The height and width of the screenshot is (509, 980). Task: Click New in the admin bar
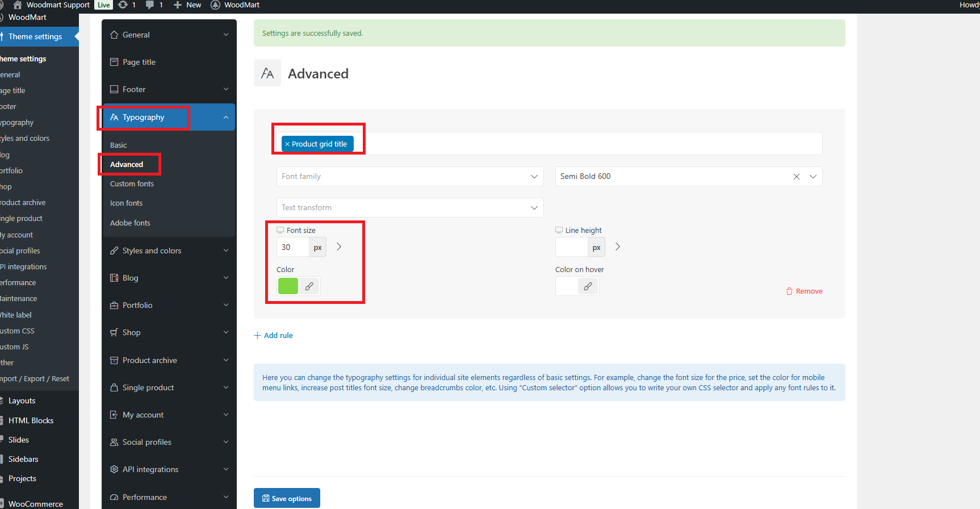coord(187,5)
